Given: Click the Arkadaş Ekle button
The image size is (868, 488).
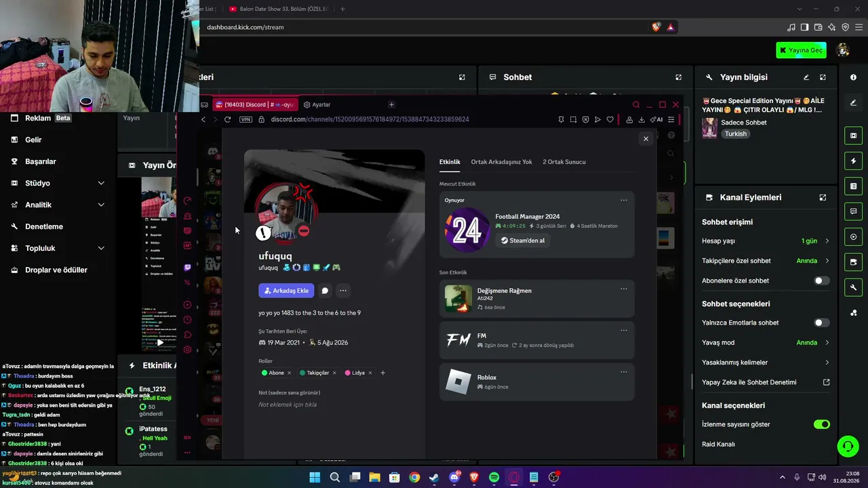Looking at the screenshot, I should (x=286, y=291).
